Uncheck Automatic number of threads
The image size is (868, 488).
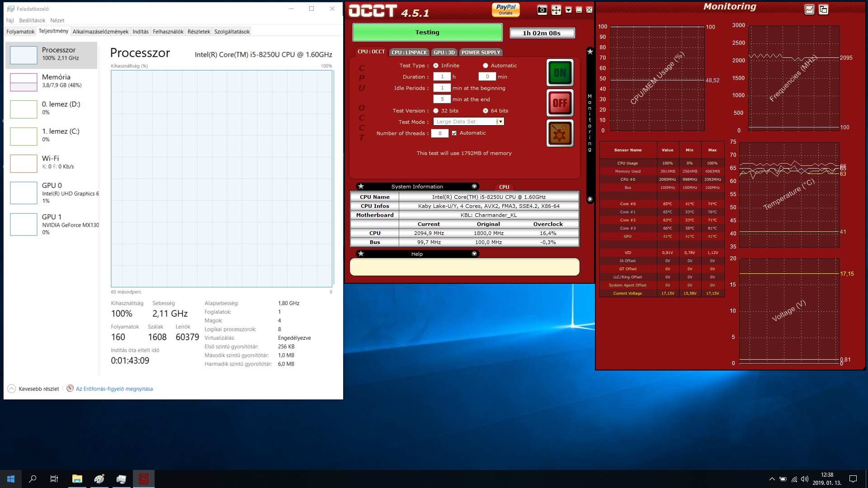tap(454, 133)
